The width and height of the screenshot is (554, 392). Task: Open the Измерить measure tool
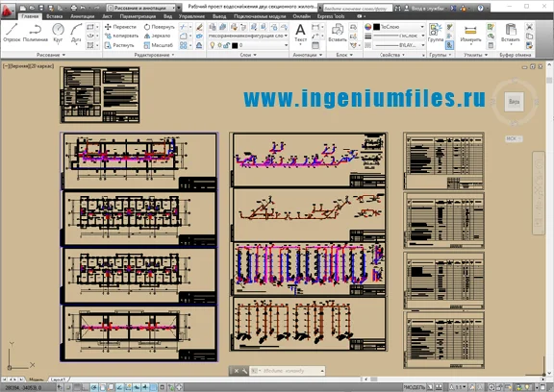pyautogui.click(x=470, y=33)
